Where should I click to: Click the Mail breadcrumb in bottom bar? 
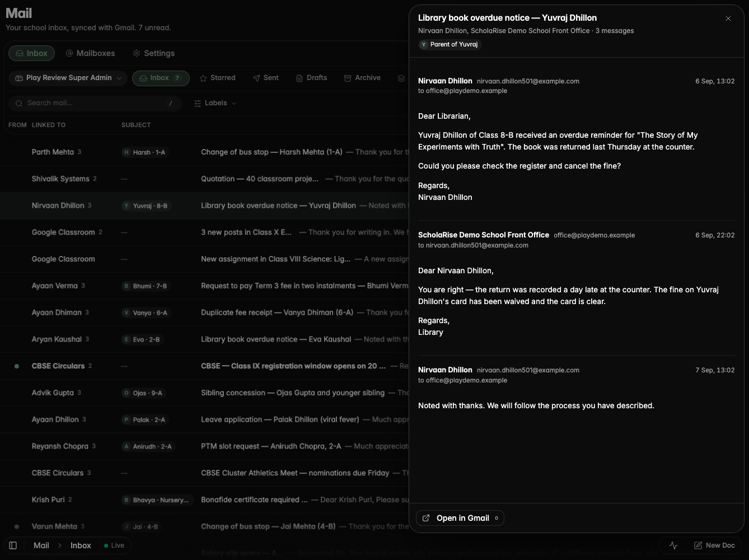(x=41, y=545)
